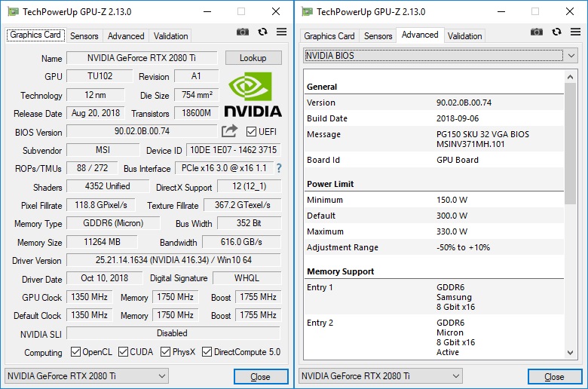Click the Lookup button

253,58
